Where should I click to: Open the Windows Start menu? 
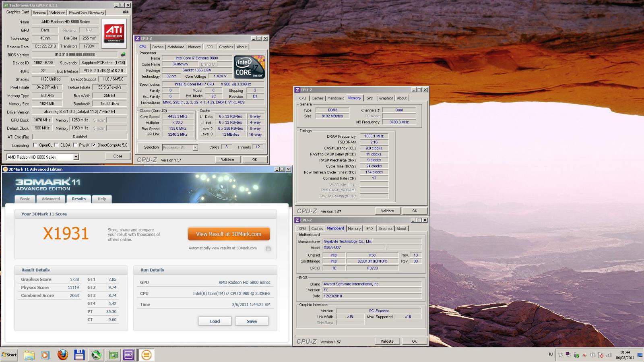coord(9,355)
